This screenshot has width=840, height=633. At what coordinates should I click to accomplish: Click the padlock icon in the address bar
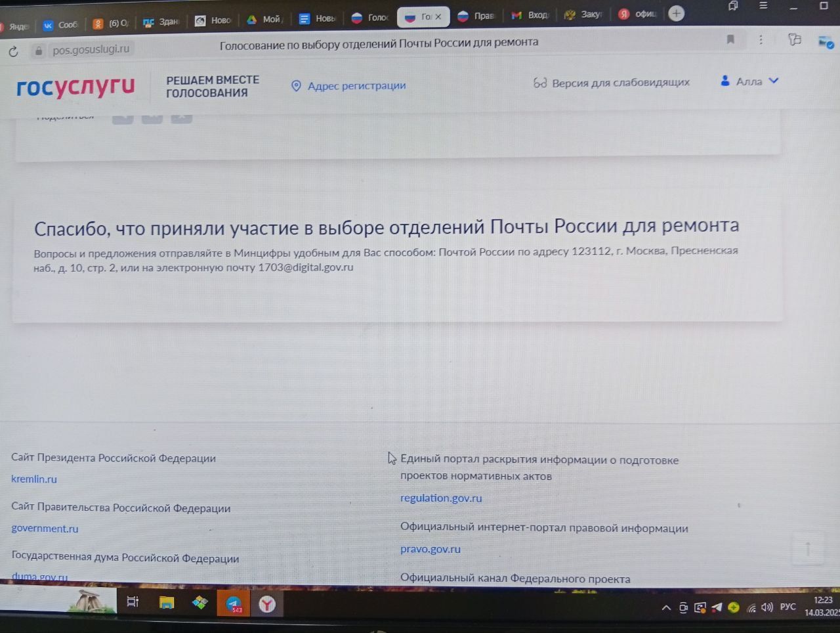click(x=39, y=51)
